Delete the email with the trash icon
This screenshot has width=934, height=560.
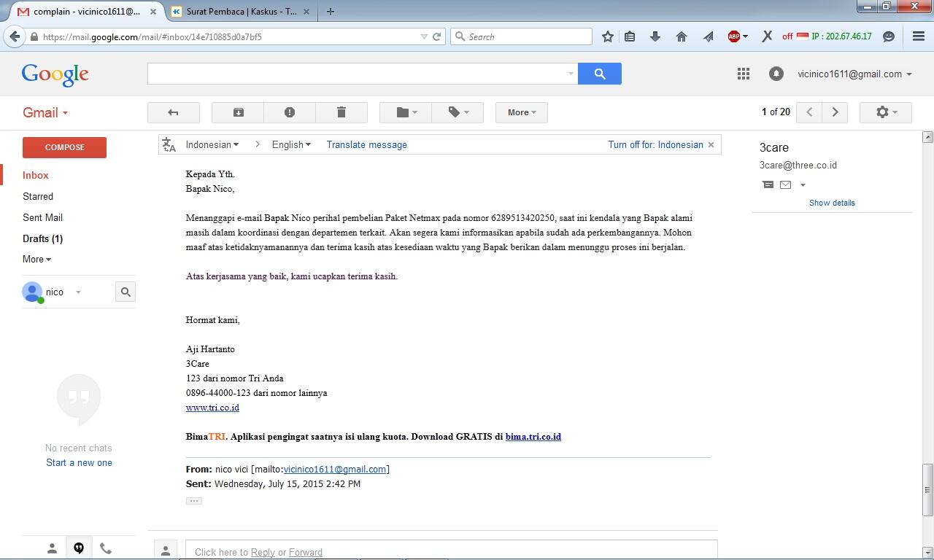tap(341, 112)
